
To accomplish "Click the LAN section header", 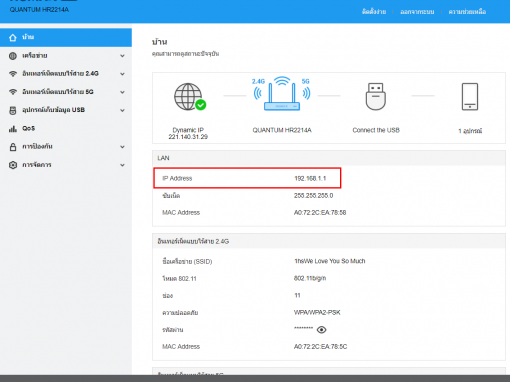I will [x=329, y=158].
